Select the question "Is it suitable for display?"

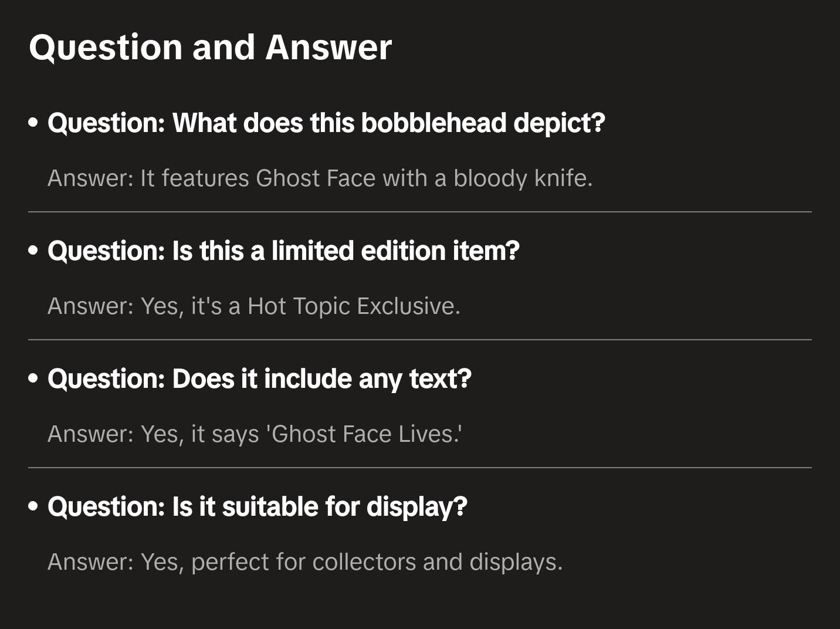tap(258, 506)
